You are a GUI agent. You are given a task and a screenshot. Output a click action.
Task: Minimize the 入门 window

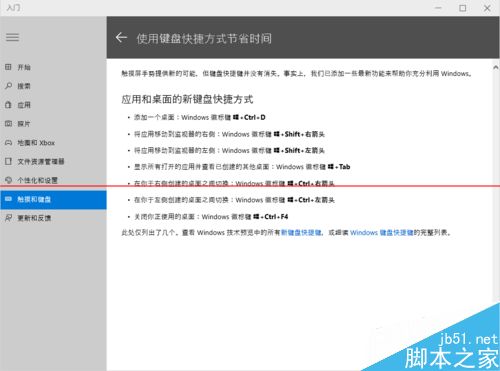438,8
